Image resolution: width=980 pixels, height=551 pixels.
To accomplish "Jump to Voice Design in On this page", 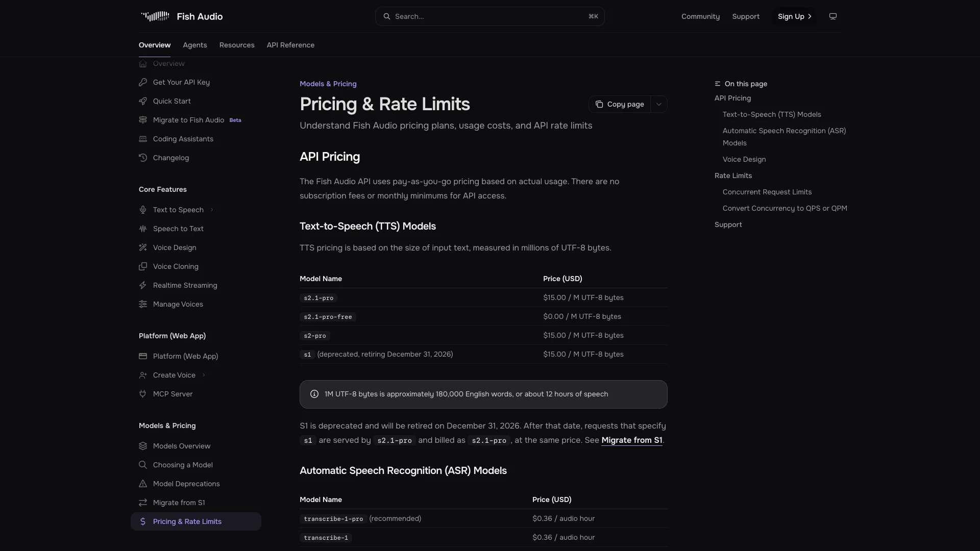I will 744,159.
